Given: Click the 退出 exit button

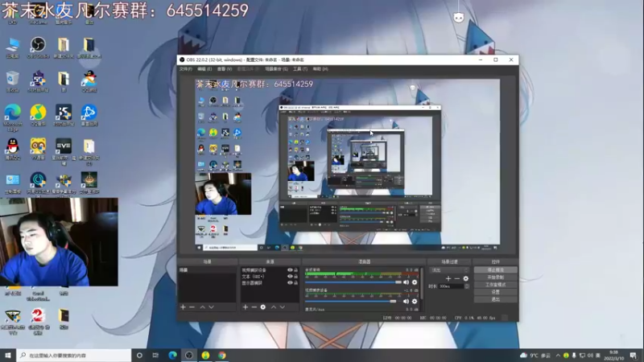Looking at the screenshot, I should pos(496,299).
